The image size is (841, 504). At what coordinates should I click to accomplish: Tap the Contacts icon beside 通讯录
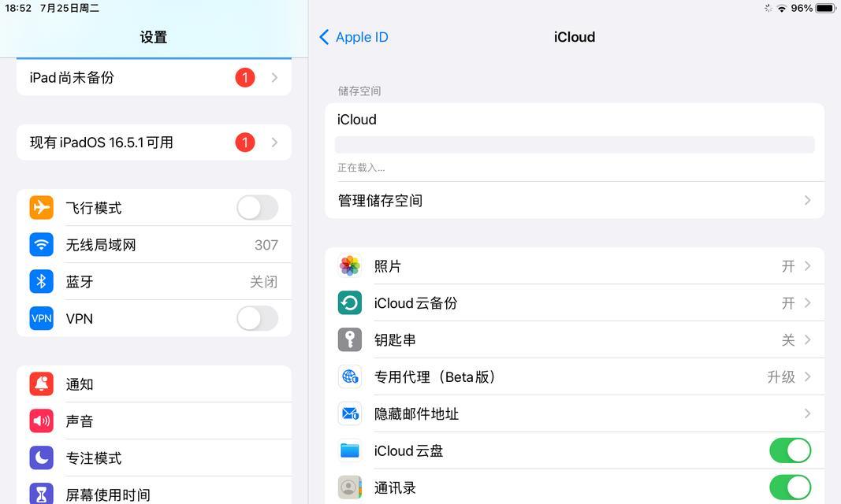350,488
